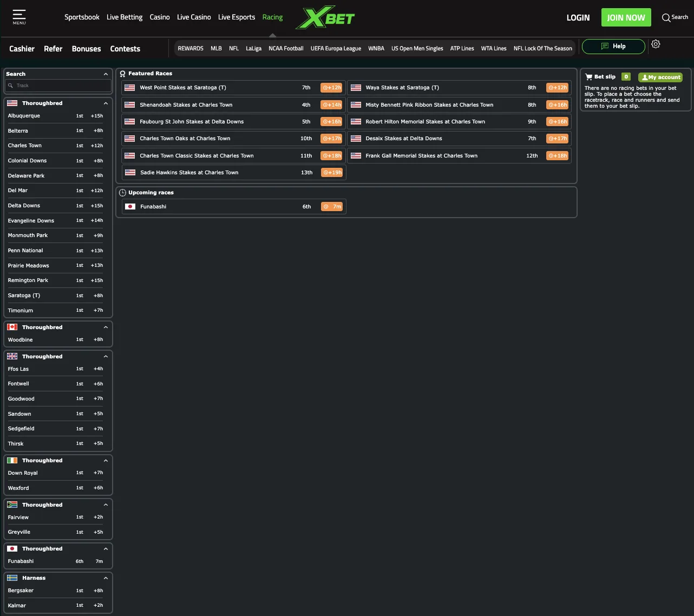Click the Upcoming races clock icon
694x616 pixels.
click(123, 193)
